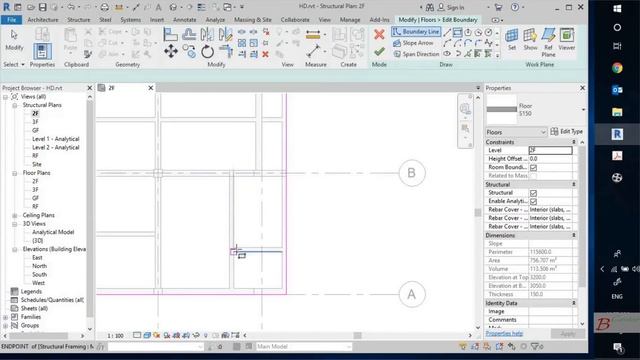Open the floor type selector dropdown arrow
The image size is (640, 360).
coord(583,109)
